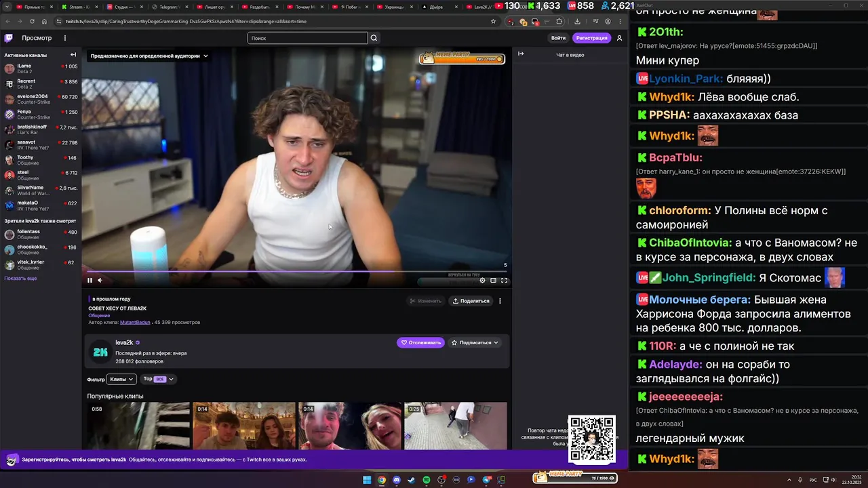Image resolution: width=868 pixels, height=488 pixels.
Task: Toggle theater mode in player
Action: tap(493, 280)
